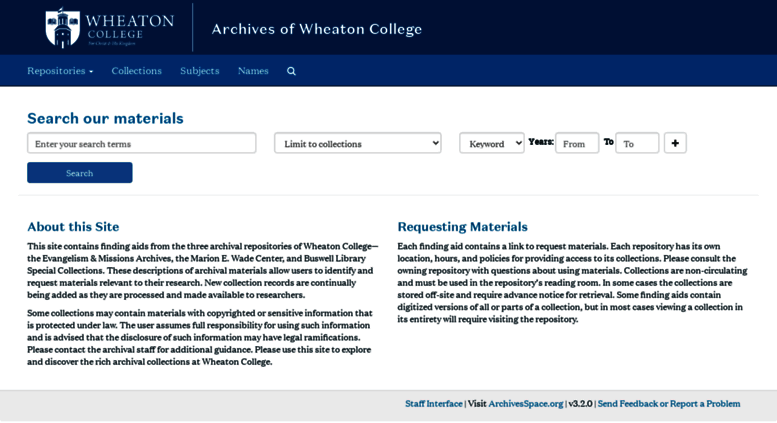777x423 pixels.
Task: Open the search magnifier icon in navbar
Action: click(291, 71)
